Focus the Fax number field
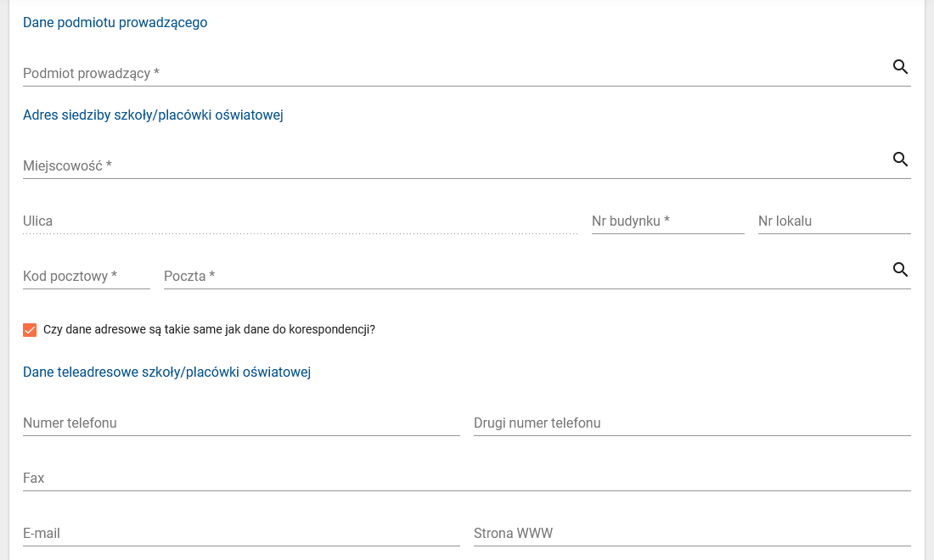 (x=466, y=479)
